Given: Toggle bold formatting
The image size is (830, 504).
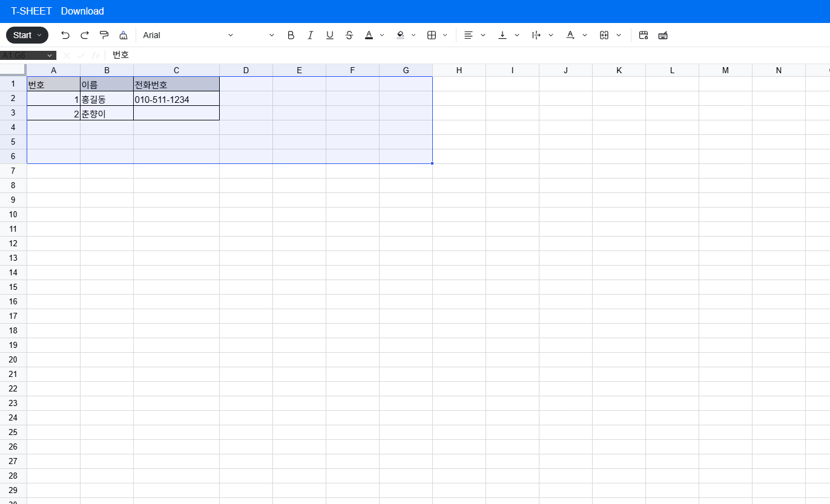Looking at the screenshot, I should (x=291, y=35).
